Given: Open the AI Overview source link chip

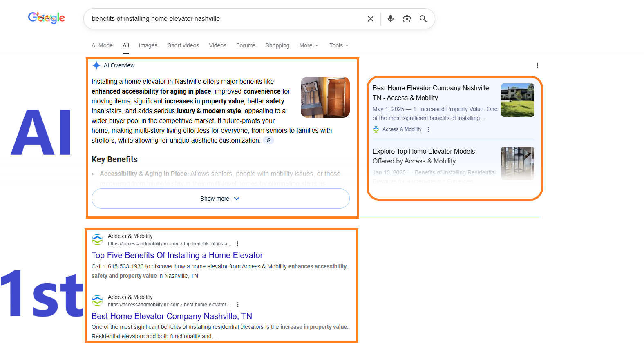Looking at the screenshot, I should tap(268, 140).
